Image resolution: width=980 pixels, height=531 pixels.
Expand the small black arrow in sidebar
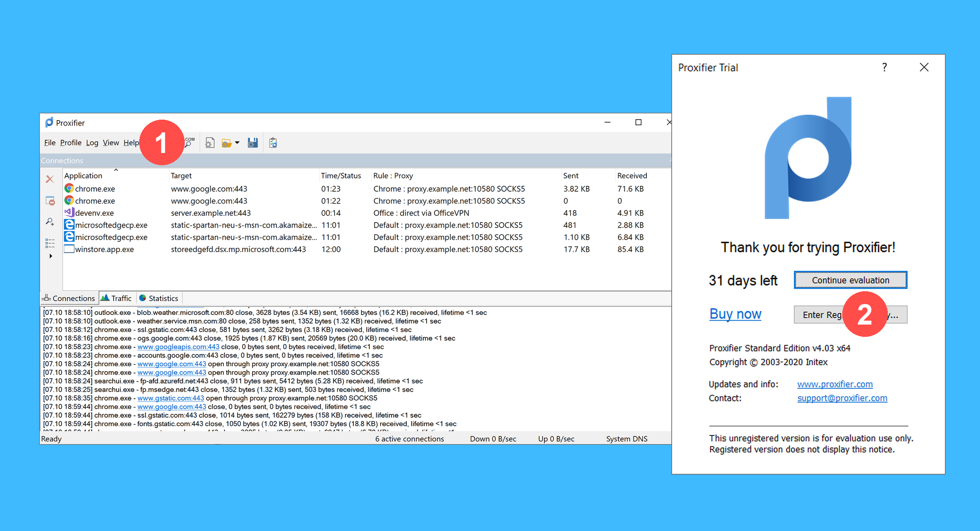click(50, 256)
